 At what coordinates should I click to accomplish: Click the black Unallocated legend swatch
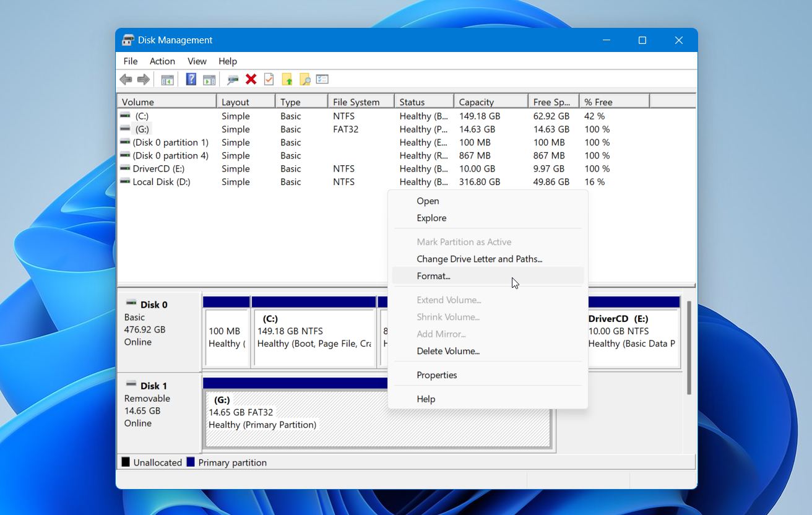pyautogui.click(x=126, y=462)
